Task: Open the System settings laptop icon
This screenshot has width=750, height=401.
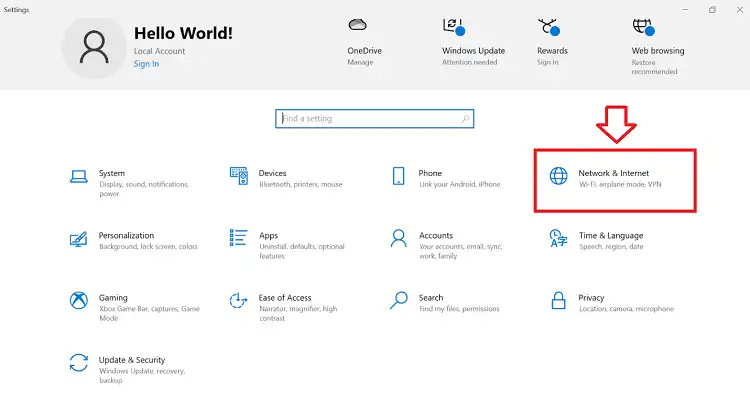Action: [x=79, y=177]
